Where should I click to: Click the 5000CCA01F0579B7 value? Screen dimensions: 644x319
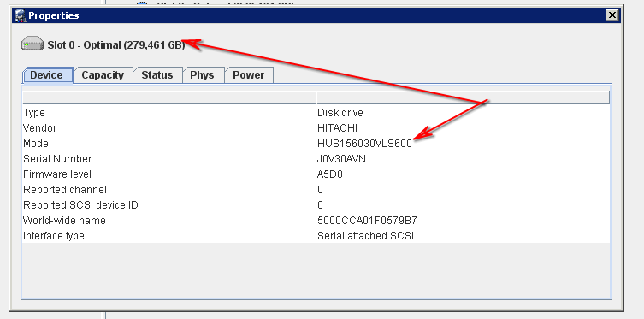[x=367, y=221]
